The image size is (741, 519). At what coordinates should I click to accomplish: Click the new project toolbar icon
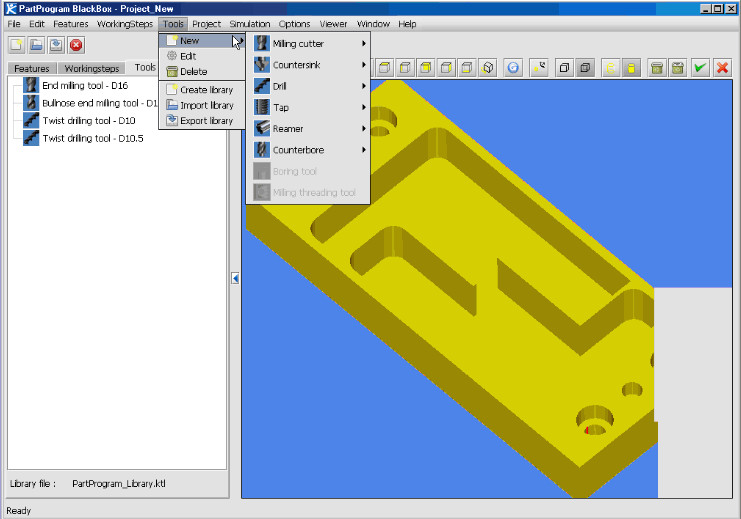(x=17, y=45)
